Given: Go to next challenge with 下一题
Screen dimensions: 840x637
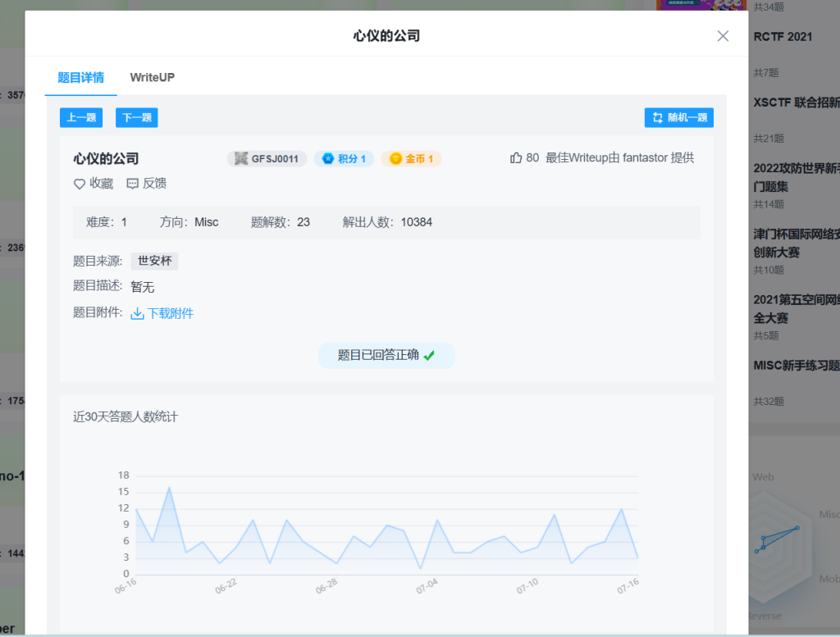Looking at the screenshot, I should click(136, 118).
